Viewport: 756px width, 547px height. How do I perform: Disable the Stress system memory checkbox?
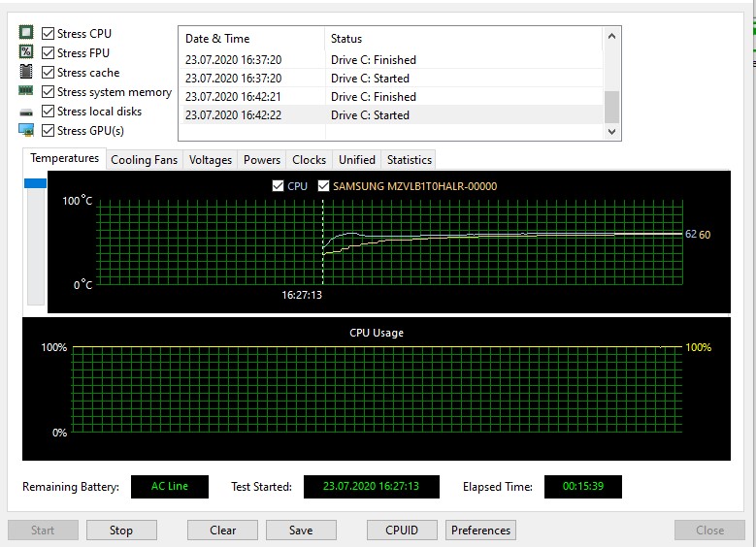pyautogui.click(x=48, y=91)
